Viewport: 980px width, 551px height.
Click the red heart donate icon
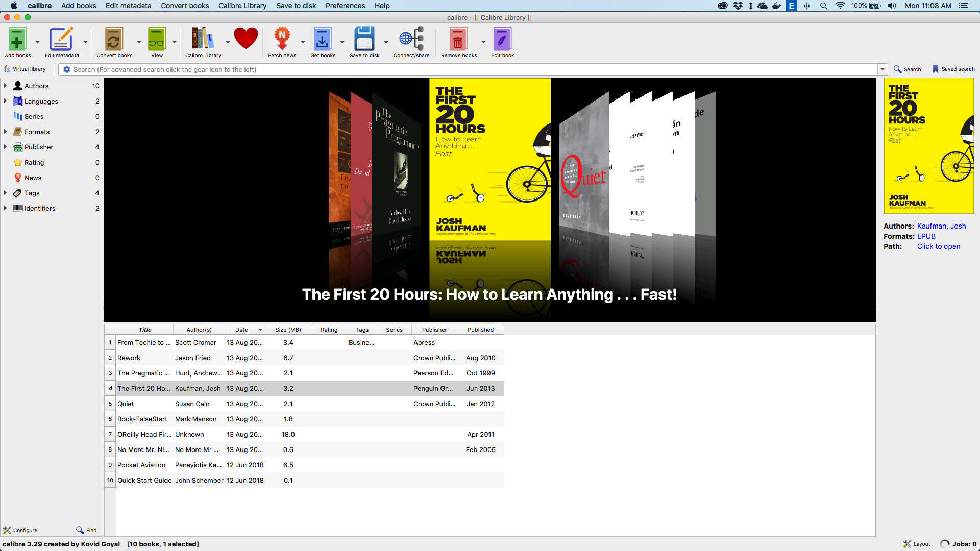[246, 39]
